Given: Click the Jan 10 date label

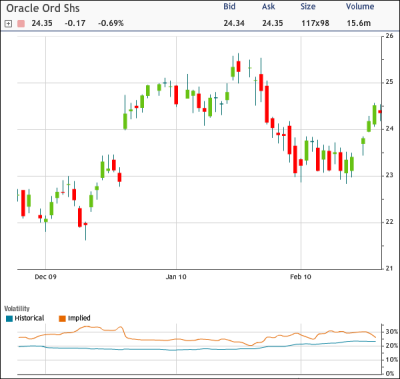Looking at the screenshot, I should (x=176, y=277).
